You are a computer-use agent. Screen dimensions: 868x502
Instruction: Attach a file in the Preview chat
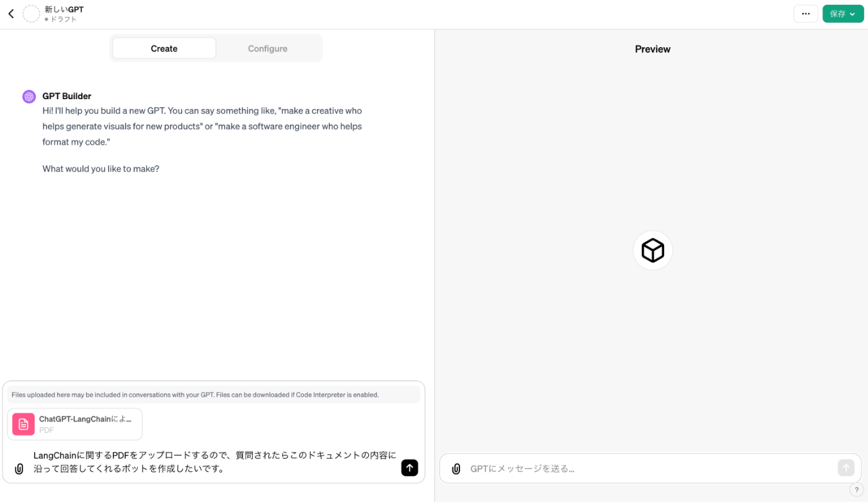(x=456, y=469)
